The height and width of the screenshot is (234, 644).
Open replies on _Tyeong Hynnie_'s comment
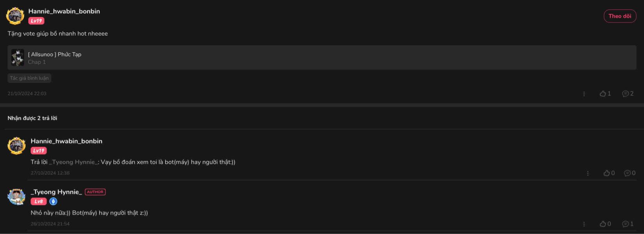click(x=628, y=224)
